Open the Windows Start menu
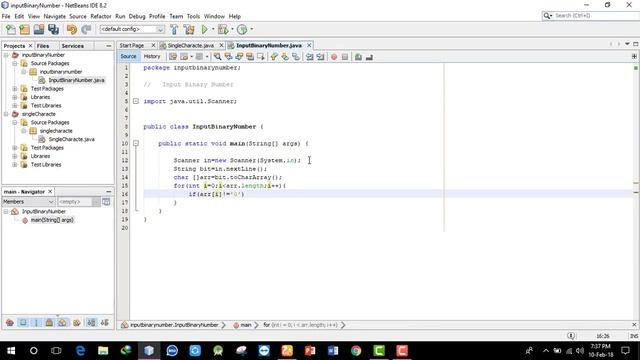The width and height of the screenshot is (640, 360). [11, 351]
